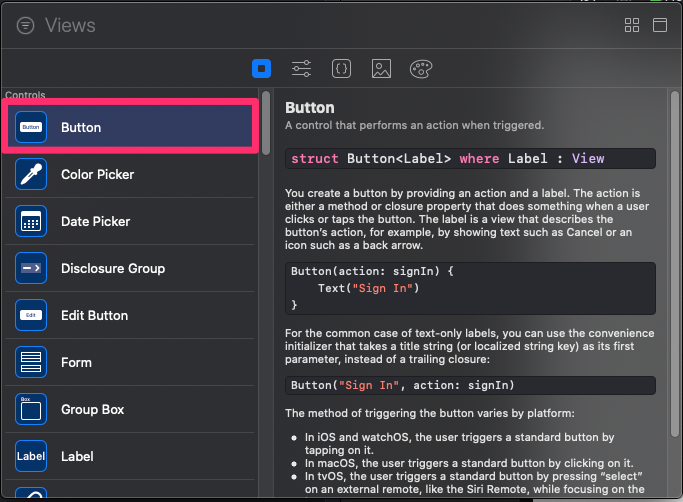Switch library to grid view icon

point(632,25)
